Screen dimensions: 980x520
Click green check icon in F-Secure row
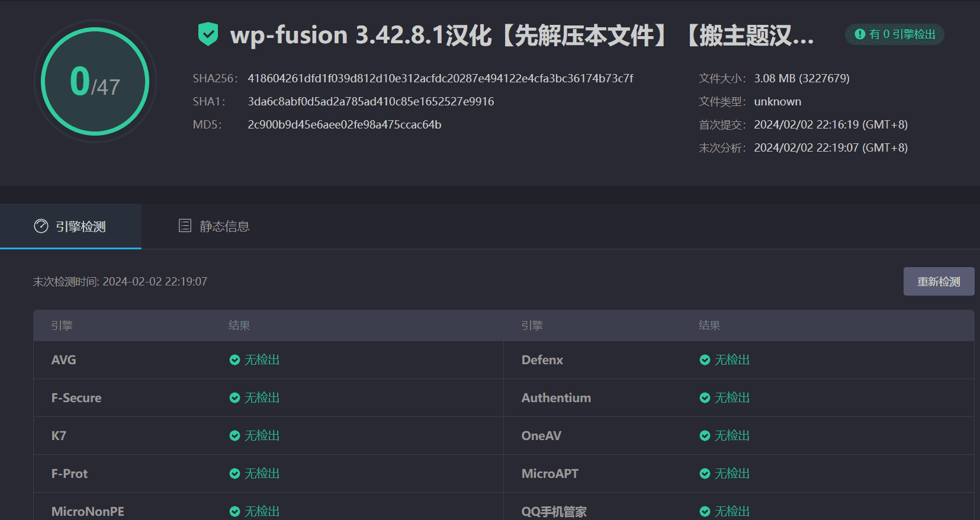pyautogui.click(x=234, y=398)
